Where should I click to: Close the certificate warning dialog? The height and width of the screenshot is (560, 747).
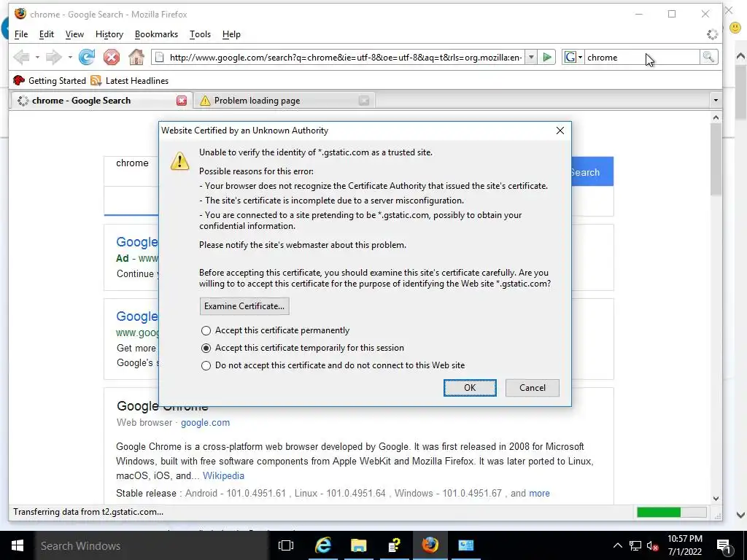pyautogui.click(x=560, y=131)
